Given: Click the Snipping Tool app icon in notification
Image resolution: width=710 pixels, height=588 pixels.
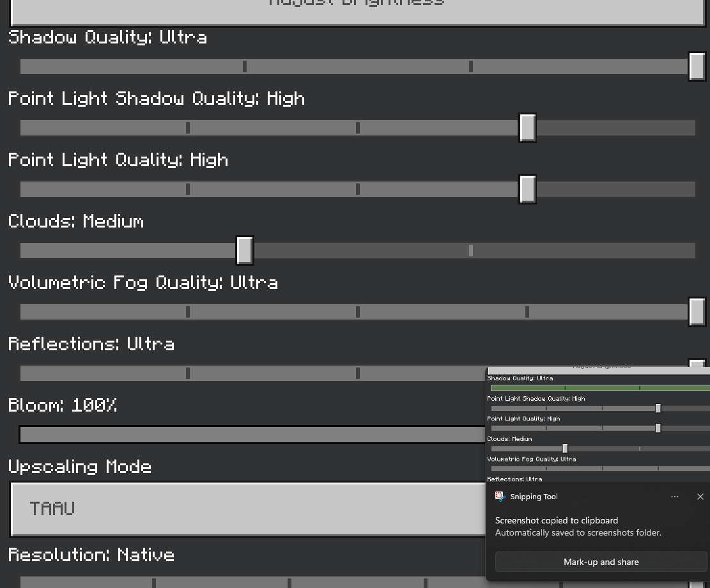Looking at the screenshot, I should point(500,497).
